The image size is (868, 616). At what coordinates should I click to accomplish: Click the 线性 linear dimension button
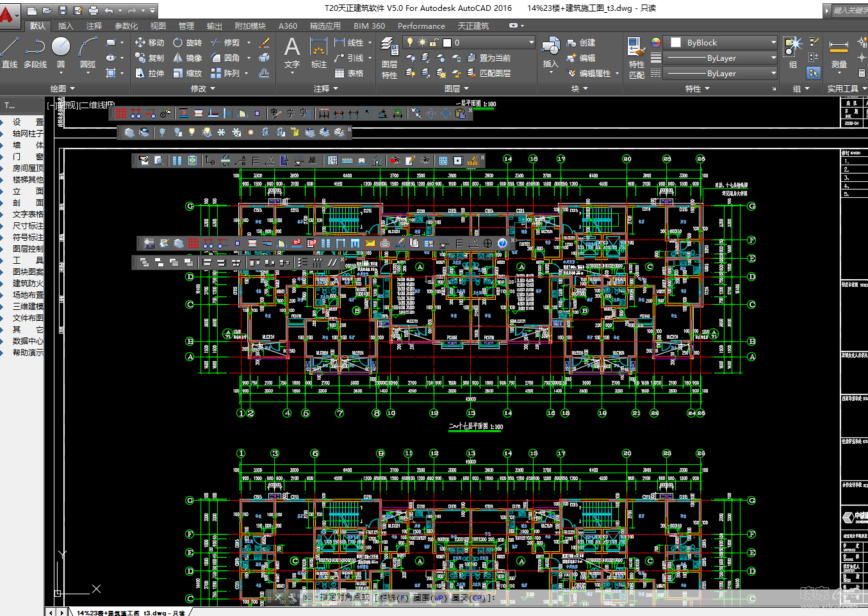(349, 42)
